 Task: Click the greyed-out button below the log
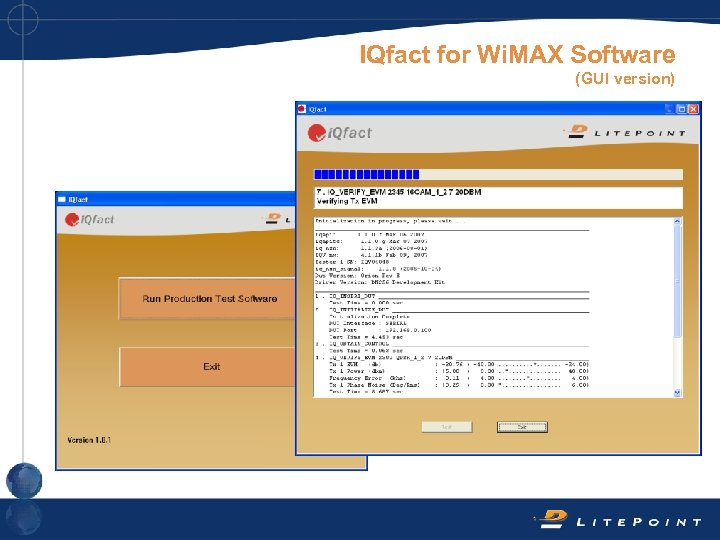(x=446, y=427)
